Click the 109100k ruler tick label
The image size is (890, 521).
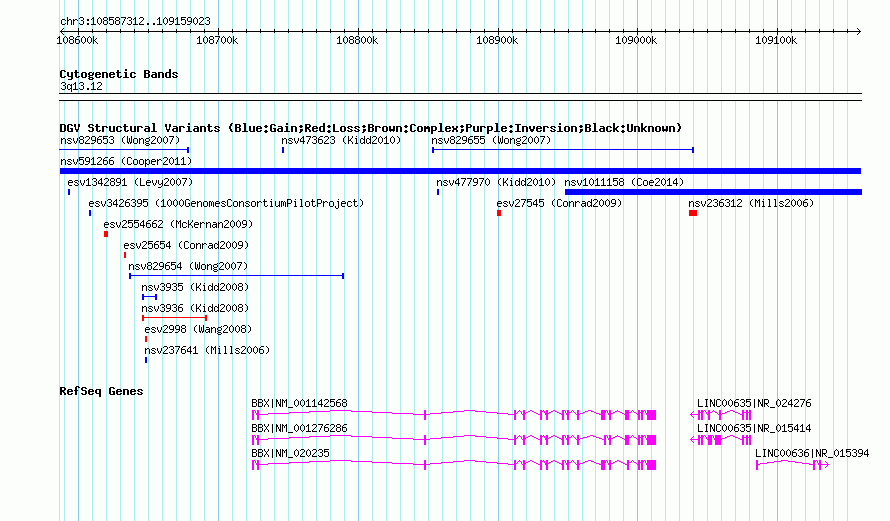pyautogui.click(x=776, y=40)
